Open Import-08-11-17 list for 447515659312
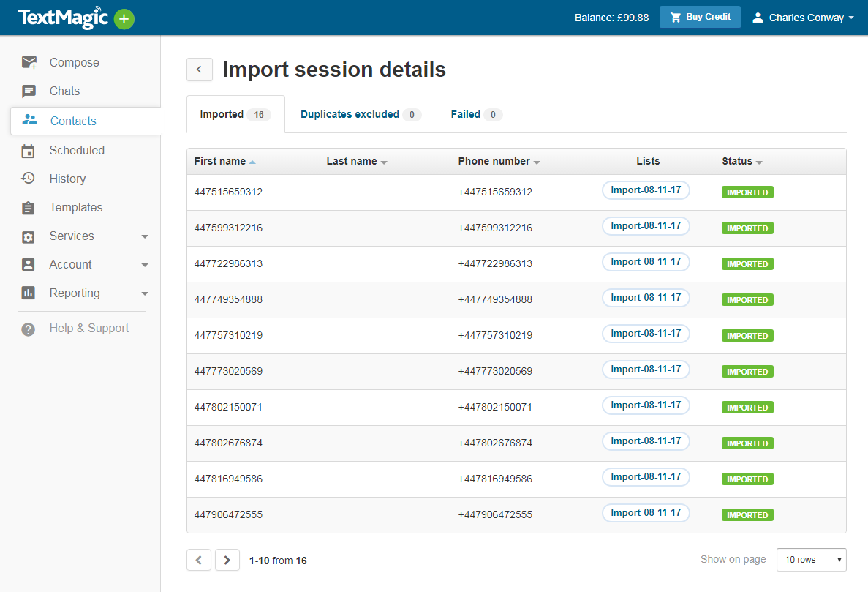Viewport: 868px width, 592px height. pos(646,190)
